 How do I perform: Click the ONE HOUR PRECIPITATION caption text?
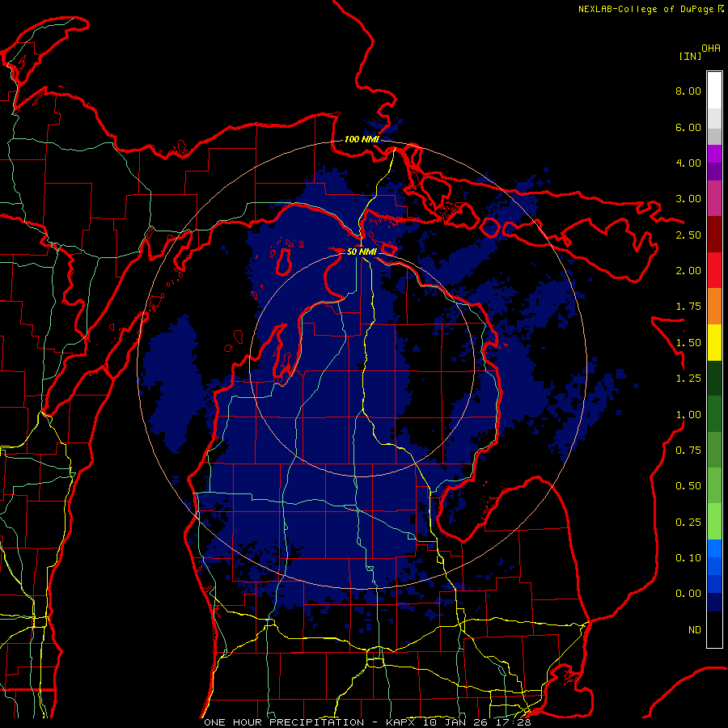tap(284, 722)
